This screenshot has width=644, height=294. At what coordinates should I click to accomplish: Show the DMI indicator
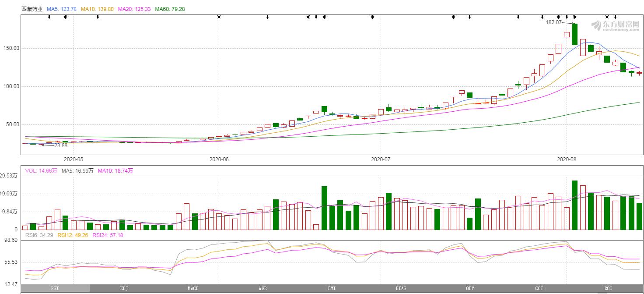click(x=332, y=288)
